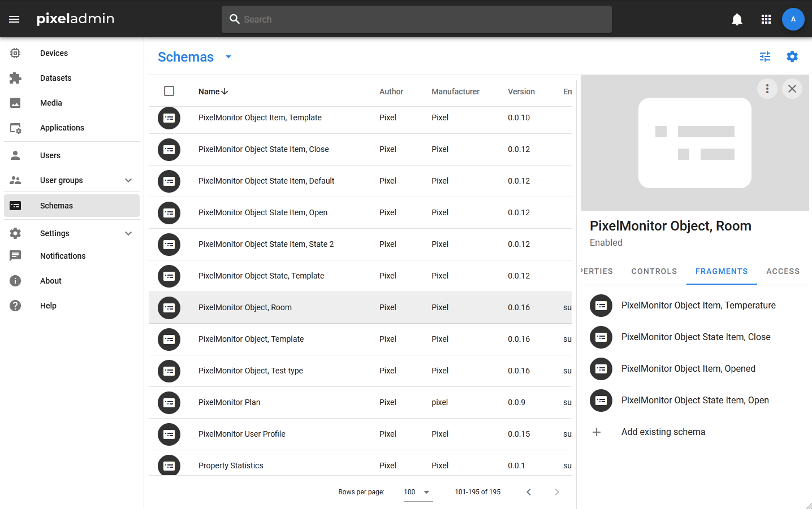
Task: Click the Search input field
Action: [417, 19]
